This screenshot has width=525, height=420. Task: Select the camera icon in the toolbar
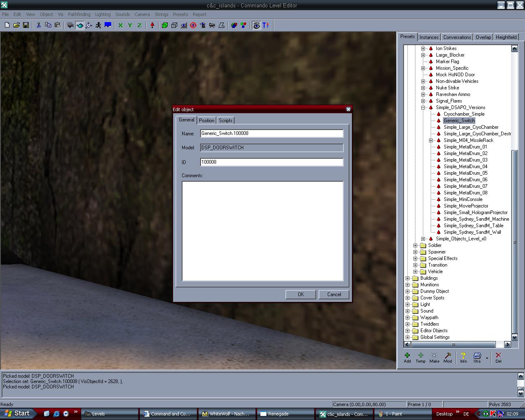tap(70, 25)
